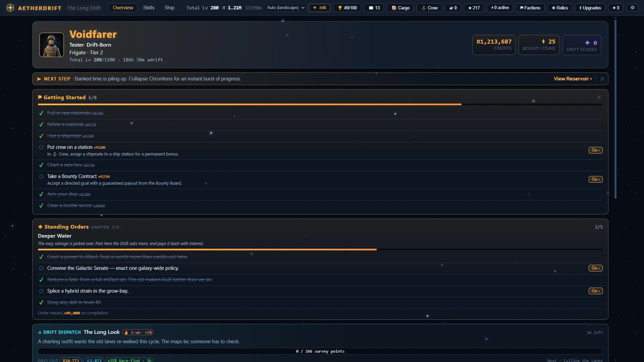Switch to the Skills tab
This screenshot has height=362, width=644.
[x=149, y=8]
